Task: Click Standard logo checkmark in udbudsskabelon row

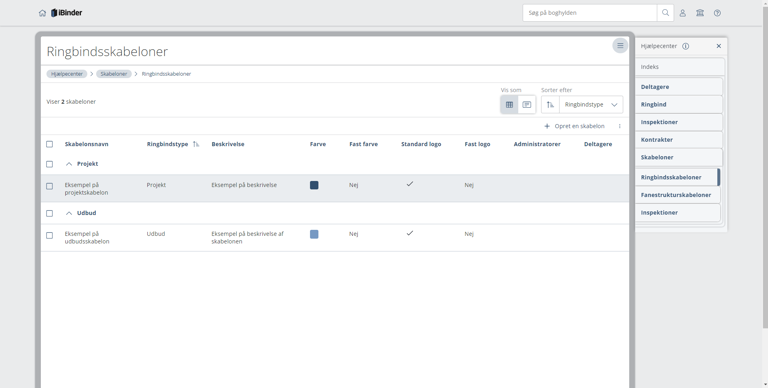Action: (410, 233)
